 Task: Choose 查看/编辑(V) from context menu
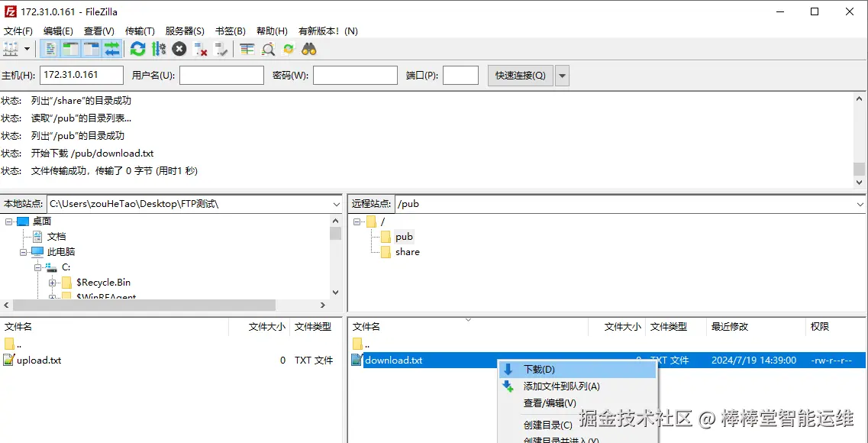tap(577, 403)
